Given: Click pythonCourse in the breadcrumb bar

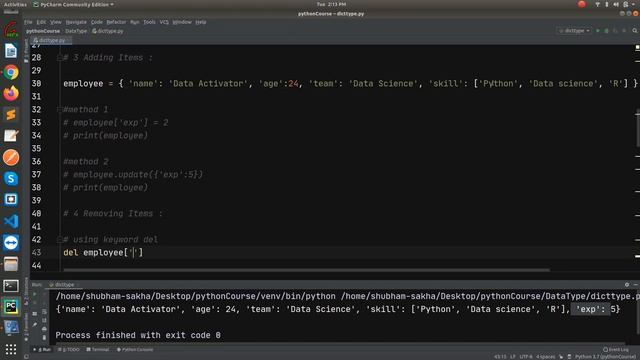Looking at the screenshot, I should pos(43,31).
